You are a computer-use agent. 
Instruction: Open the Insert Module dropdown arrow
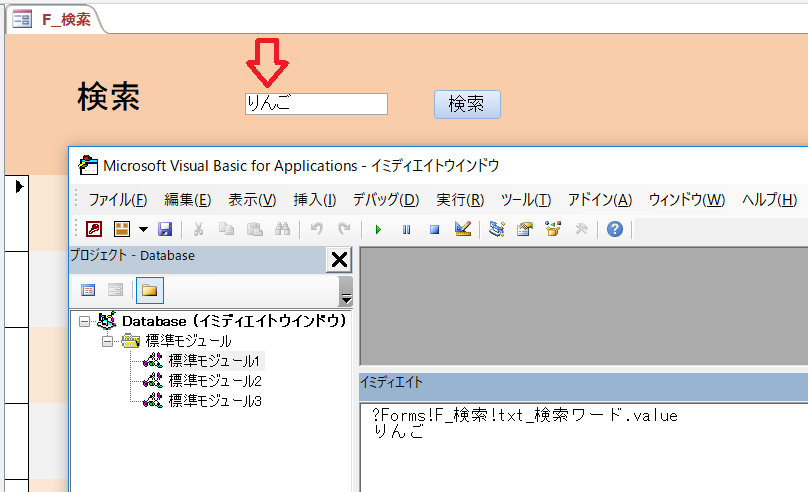click(143, 229)
